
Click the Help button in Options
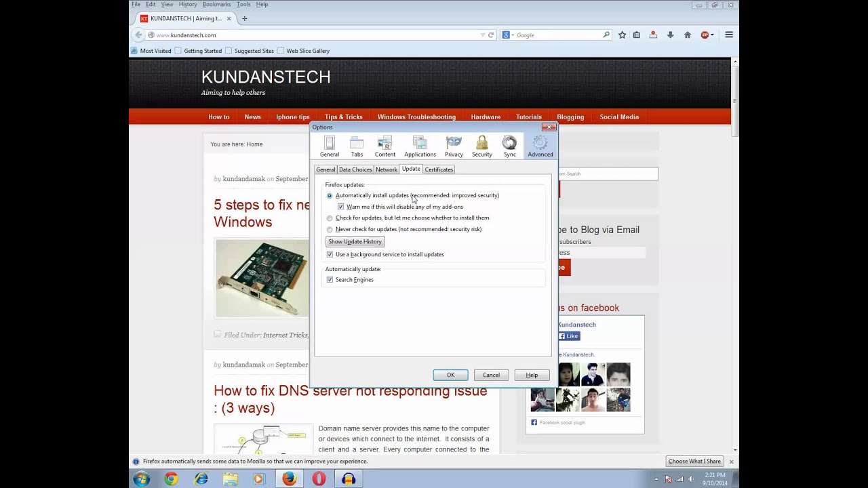click(532, 375)
